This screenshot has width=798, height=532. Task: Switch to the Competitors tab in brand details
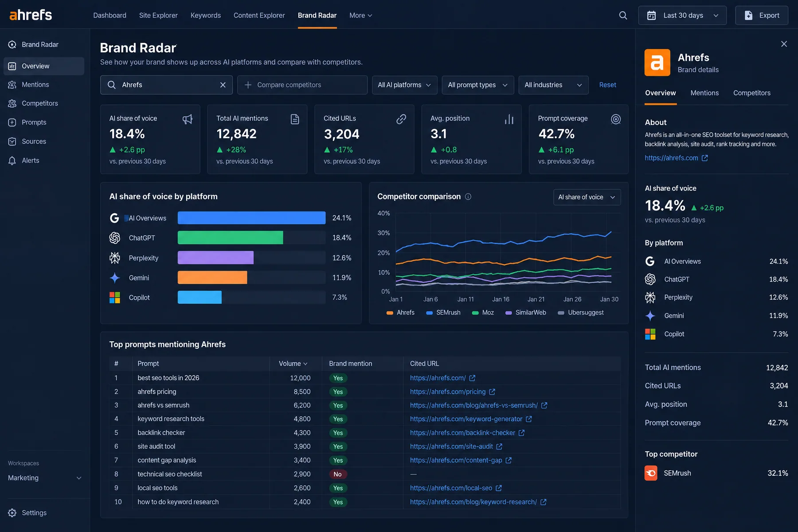tap(752, 93)
